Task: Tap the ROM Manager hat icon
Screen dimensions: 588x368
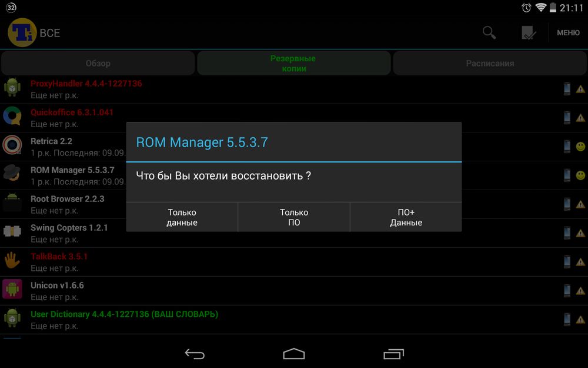Action: click(x=12, y=174)
